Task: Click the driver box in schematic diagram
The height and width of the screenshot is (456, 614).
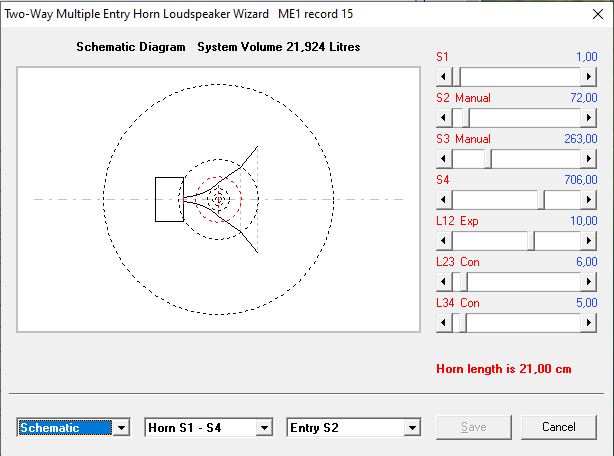Action: click(169, 200)
